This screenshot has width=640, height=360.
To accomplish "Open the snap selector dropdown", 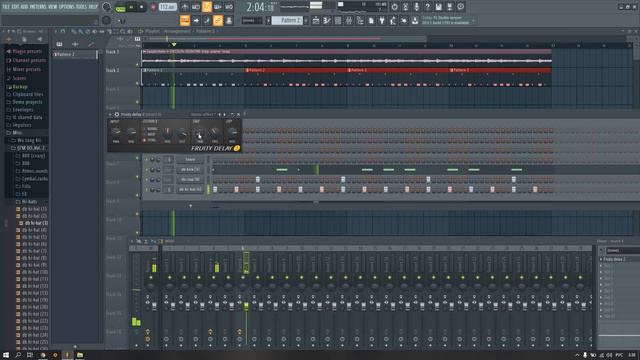I will tap(252, 20).
